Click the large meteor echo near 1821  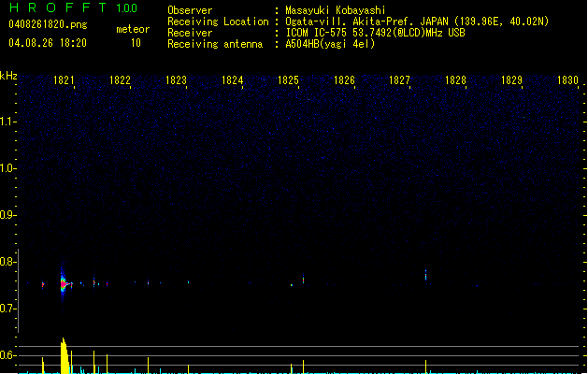pyautogui.click(x=64, y=282)
